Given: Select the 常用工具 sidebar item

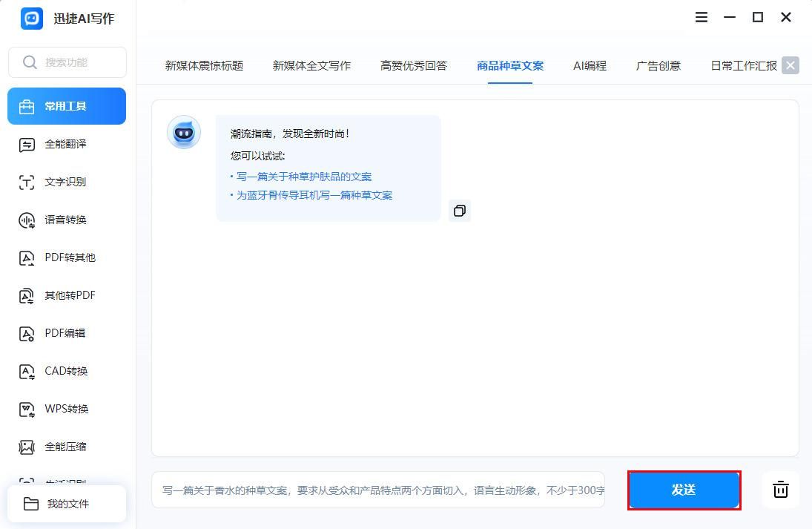Looking at the screenshot, I should tap(67, 106).
